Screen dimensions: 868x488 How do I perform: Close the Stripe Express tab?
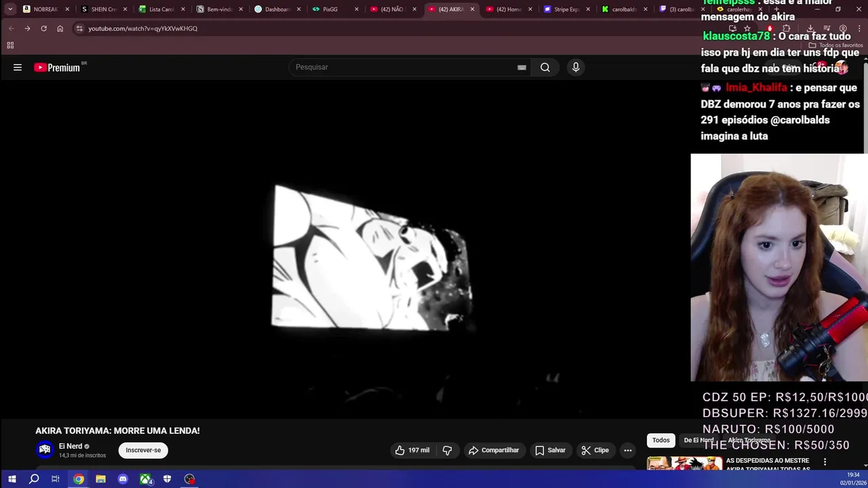588,9
